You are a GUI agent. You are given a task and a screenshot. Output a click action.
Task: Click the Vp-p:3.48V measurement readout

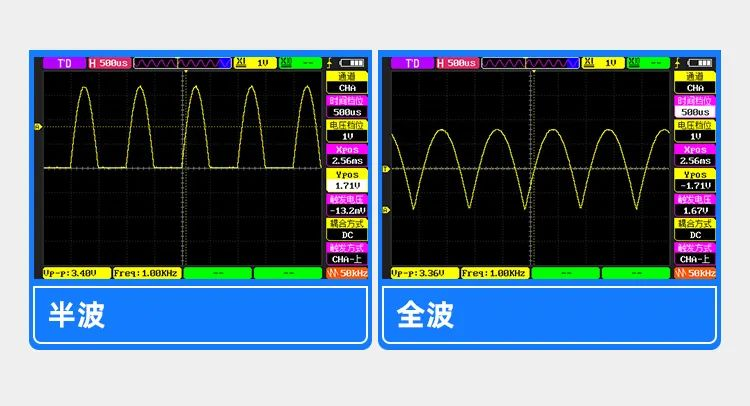[x=77, y=273]
